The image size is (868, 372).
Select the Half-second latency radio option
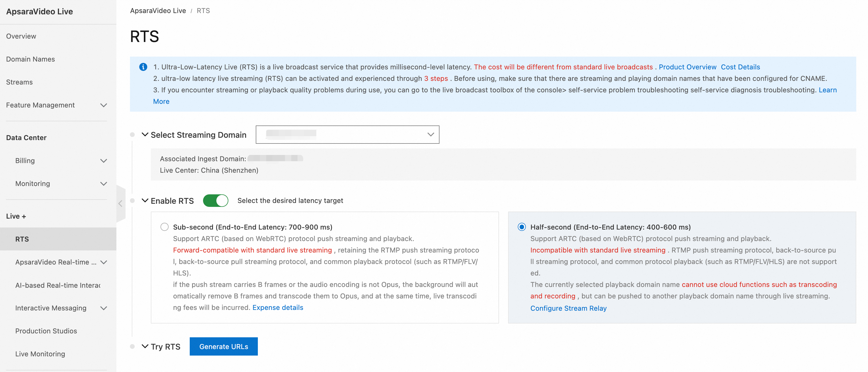click(522, 227)
